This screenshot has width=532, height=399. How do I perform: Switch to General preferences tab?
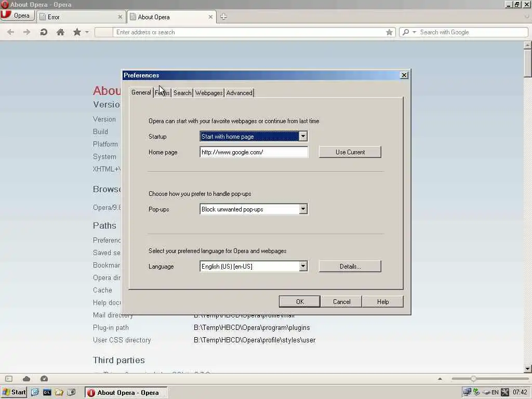click(x=141, y=92)
